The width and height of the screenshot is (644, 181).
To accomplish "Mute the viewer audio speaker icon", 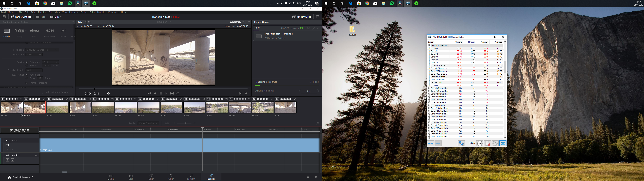I will 109,94.
